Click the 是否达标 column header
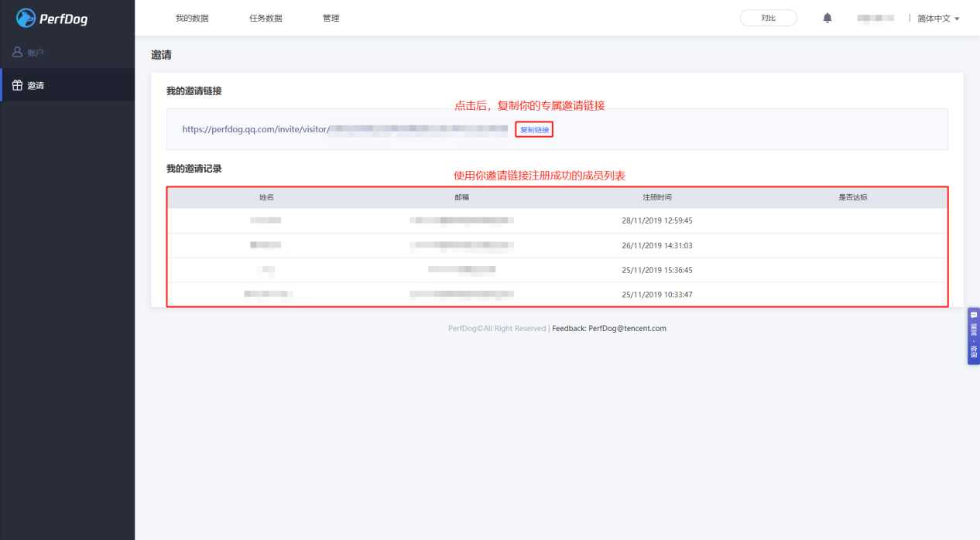Image resolution: width=980 pixels, height=540 pixels. [852, 197]
